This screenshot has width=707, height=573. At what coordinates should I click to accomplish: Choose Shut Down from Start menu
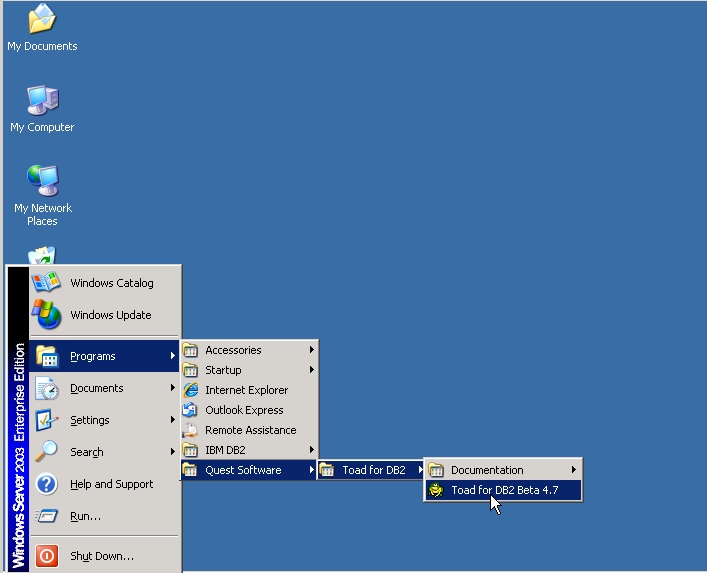(104, 556)
